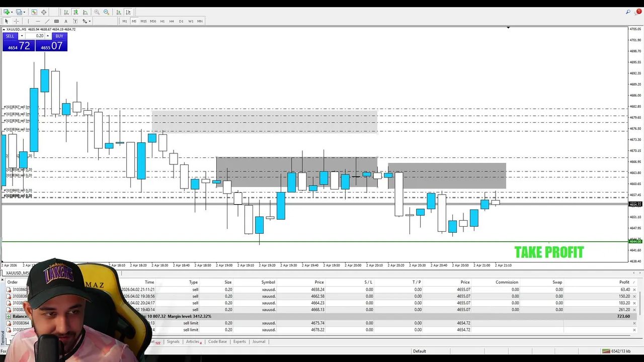Collapse the one-click trading panel triangle
Screen dimensions: 644x362
(x=4, y=29)
